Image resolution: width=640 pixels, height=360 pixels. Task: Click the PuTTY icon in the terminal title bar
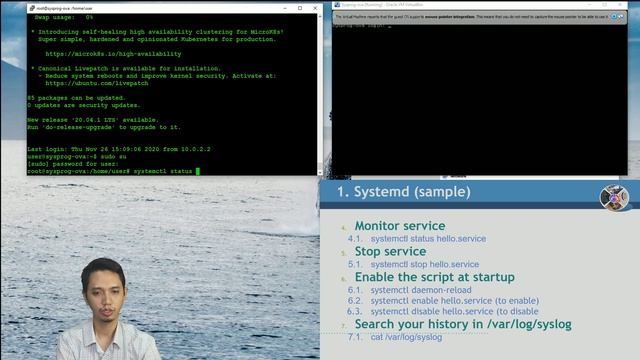[x=32, y=8]
